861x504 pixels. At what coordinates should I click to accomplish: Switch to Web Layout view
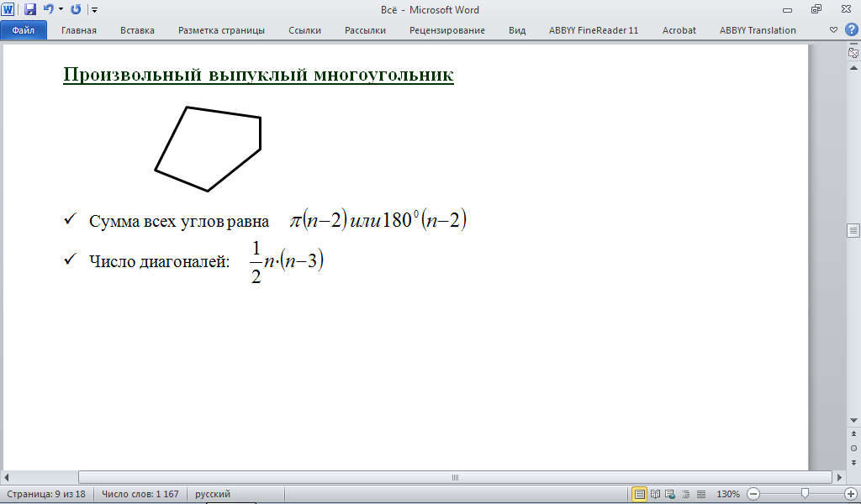(670, 494)
